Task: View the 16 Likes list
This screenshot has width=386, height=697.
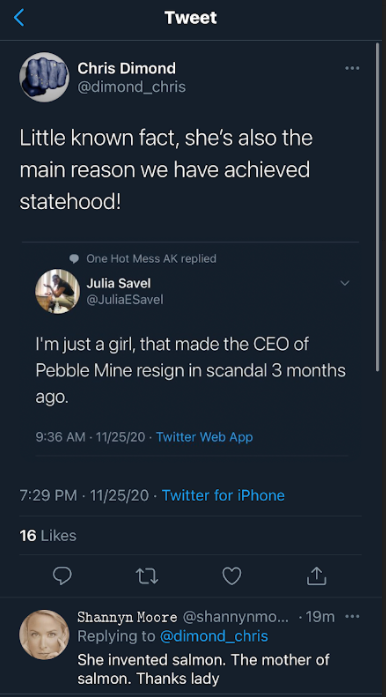Action: click(x=48, y=536)
